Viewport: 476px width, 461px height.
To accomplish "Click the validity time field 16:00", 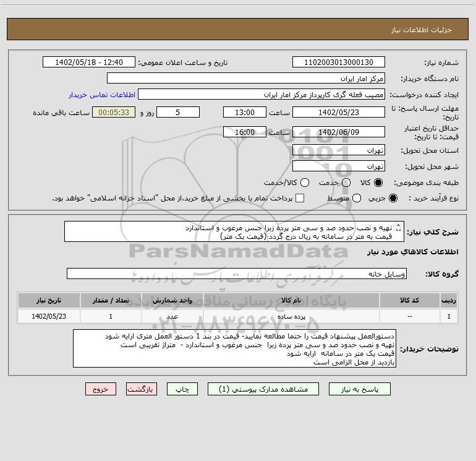I will (x=245, y=132).
